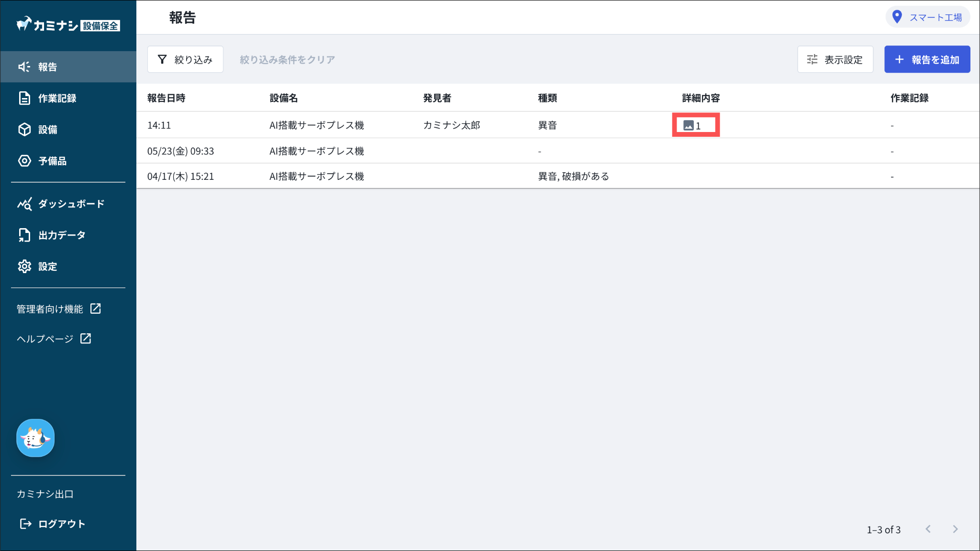The height and width of the screenshot is (551, 980).
Task: Open the 05/23(金) 09:33 report row
Action: (x=181, y=151)
